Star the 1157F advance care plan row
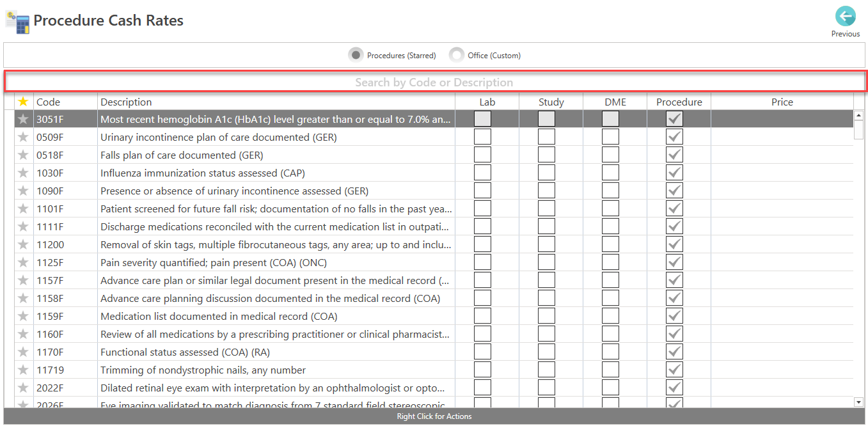 (x=24, y=280)
